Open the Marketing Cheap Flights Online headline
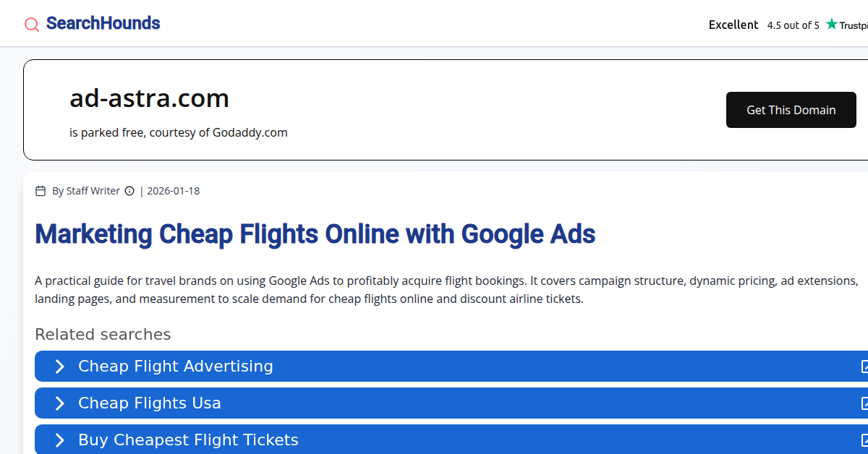The image size is (868, 454). 315,234
